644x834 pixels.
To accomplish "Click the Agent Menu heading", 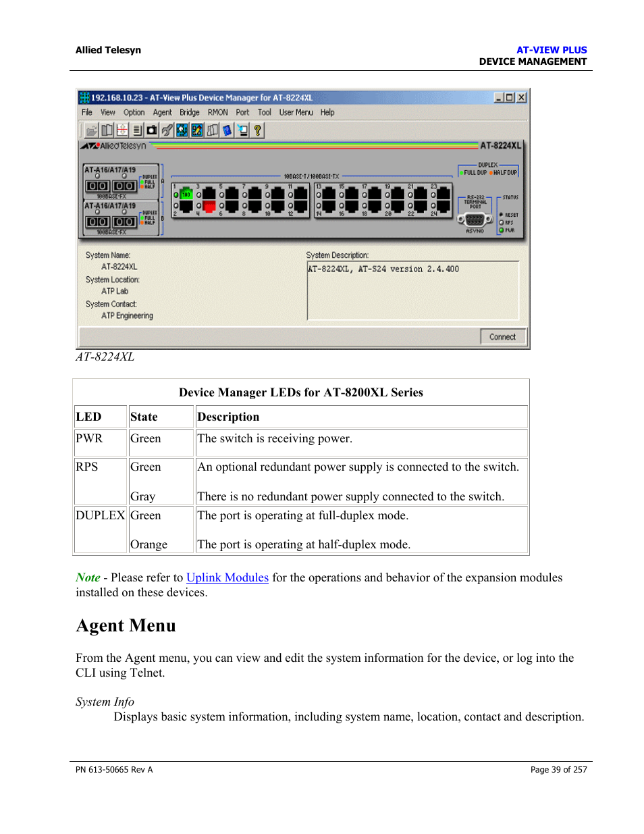I will coord(126,625).
